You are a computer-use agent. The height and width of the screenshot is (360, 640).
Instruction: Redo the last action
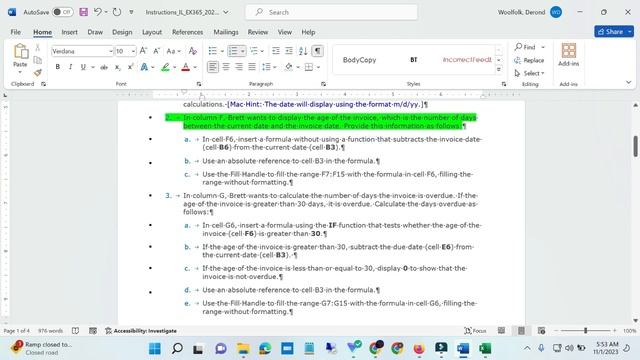[117, 12]
